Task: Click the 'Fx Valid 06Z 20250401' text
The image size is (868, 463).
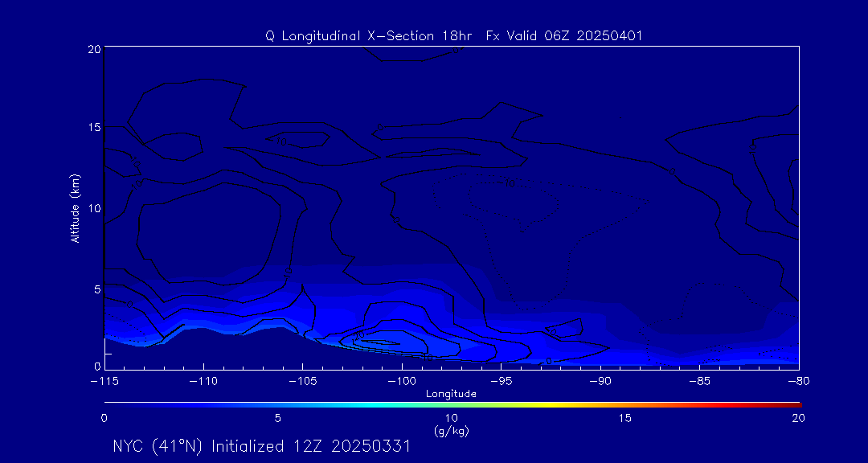Action: point(563,36)
